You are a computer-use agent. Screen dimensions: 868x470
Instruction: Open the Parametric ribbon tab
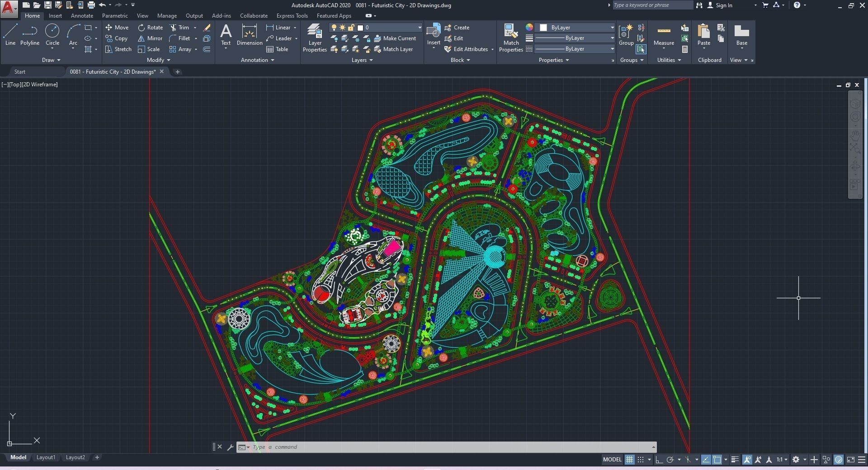115,16
